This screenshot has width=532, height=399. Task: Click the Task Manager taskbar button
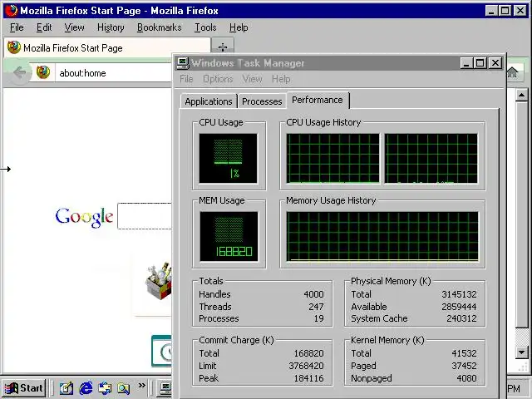pyautogui.click(x=164, y=388)
